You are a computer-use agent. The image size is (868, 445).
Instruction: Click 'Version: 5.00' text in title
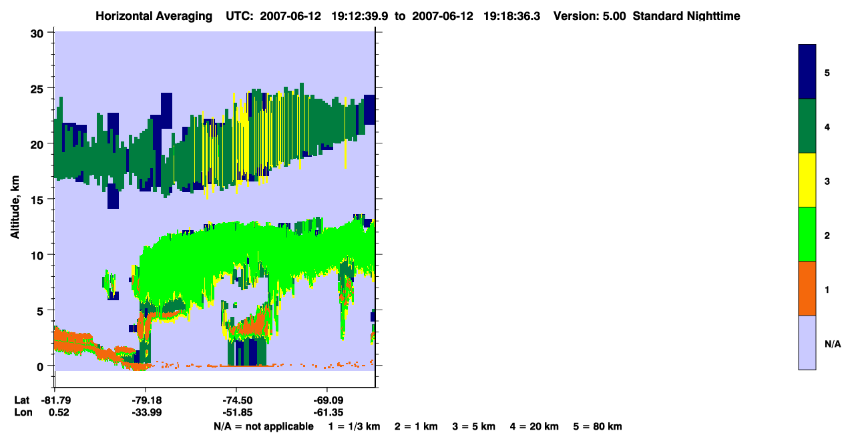(x=590, y=16)
